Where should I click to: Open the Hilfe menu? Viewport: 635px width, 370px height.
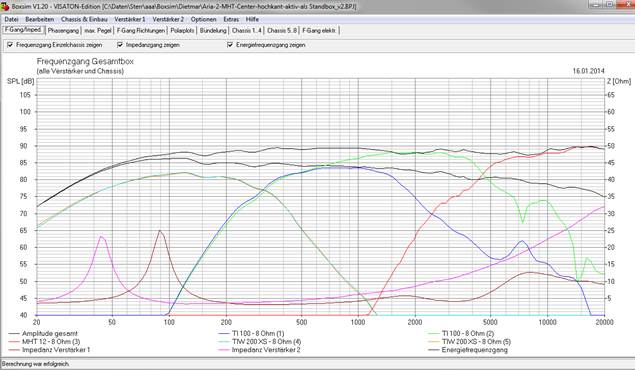point(252,19)
